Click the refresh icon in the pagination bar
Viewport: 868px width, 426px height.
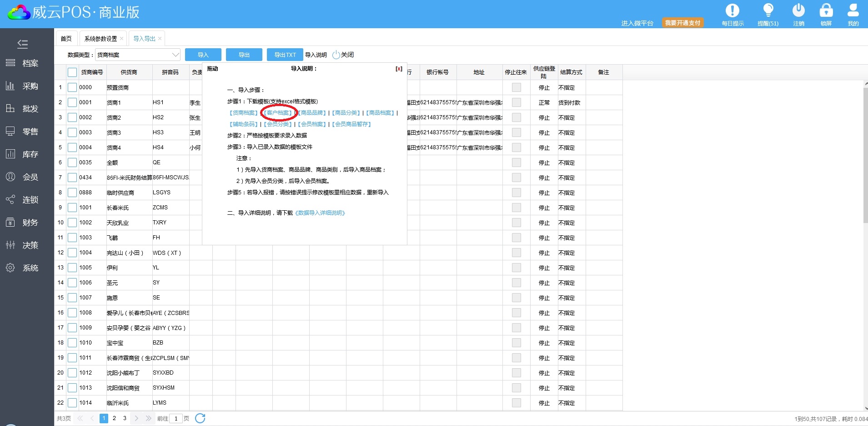coord(200,418)
